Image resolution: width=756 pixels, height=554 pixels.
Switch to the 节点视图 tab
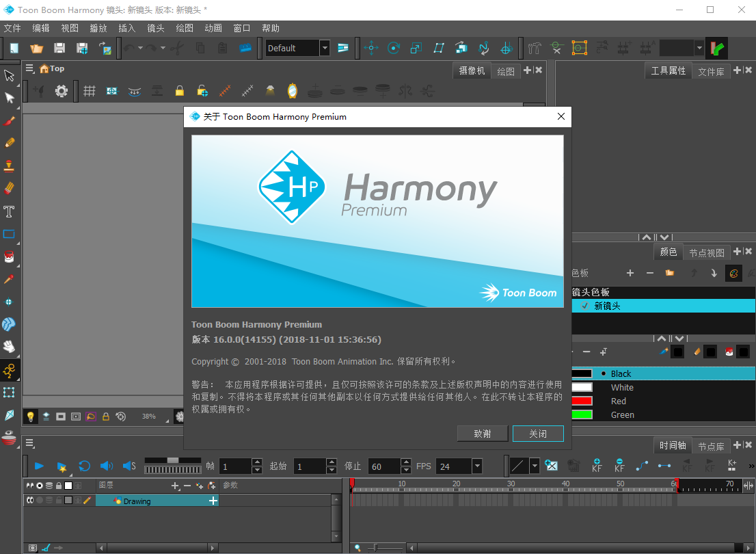tap(707, 252)
